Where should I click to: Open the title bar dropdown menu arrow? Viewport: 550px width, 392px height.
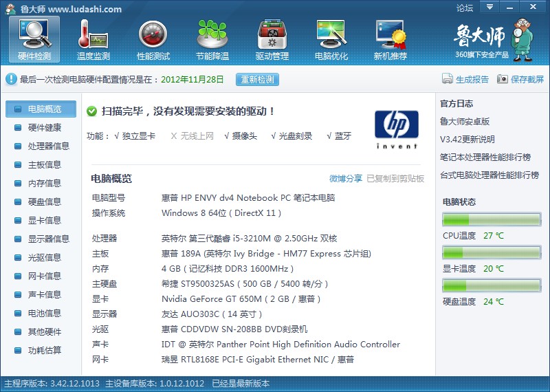[489, 7]
